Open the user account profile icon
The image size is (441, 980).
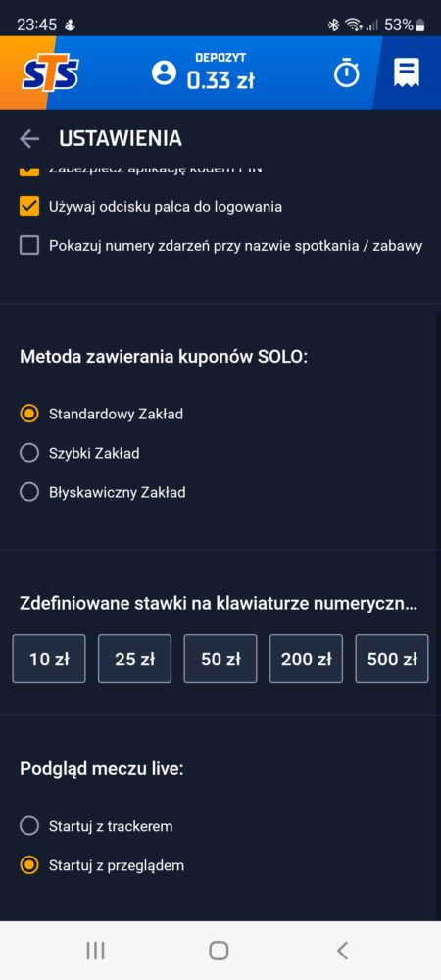[165, 73]
